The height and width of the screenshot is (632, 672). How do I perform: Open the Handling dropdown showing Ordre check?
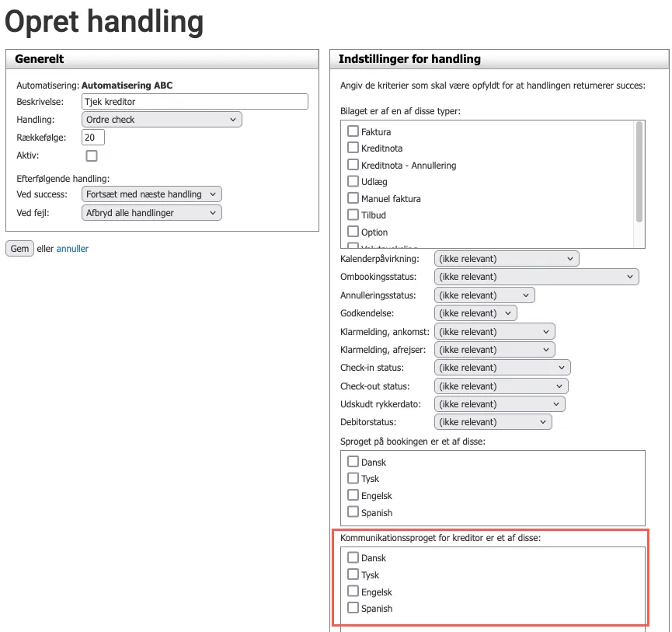[161, 119]
